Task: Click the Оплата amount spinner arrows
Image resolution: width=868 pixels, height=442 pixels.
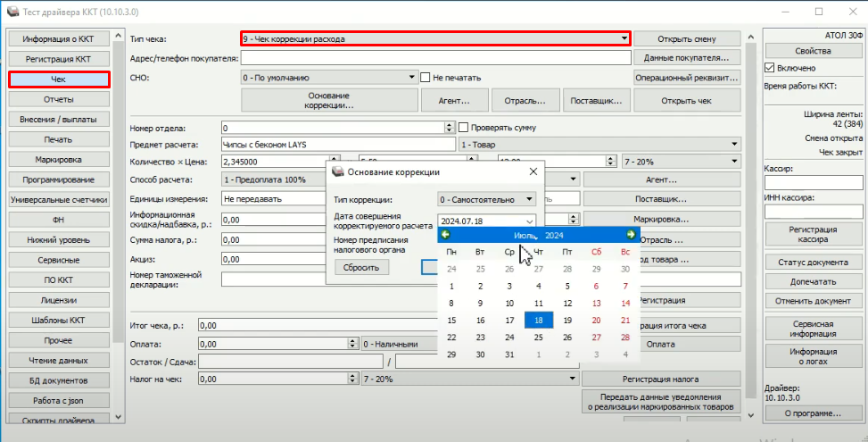Action: pyautogui.click(x=352, y=344)
